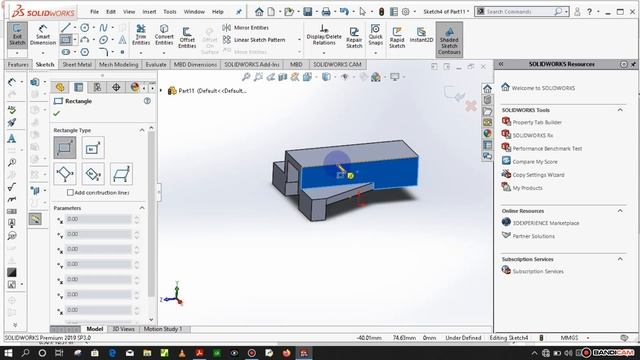Open Exit Sketch dropdown arrow
The height and width of the screenshot is (360, 640).
pos(17,53)
